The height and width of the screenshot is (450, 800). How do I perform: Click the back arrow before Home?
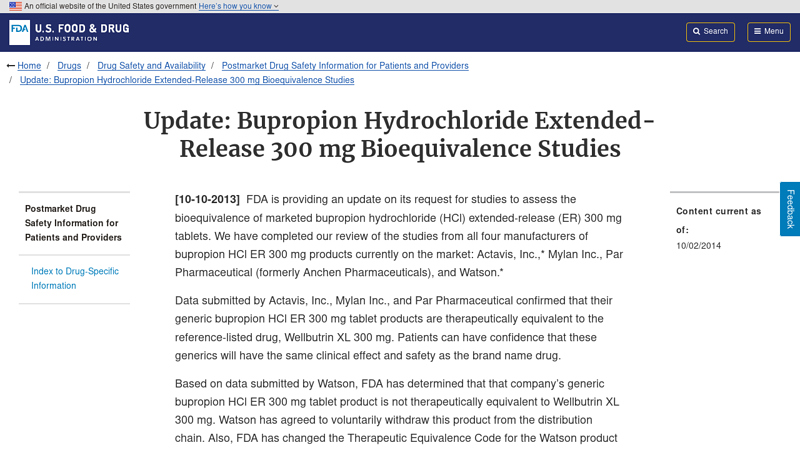pyautogui.click(x=10, y=66)
